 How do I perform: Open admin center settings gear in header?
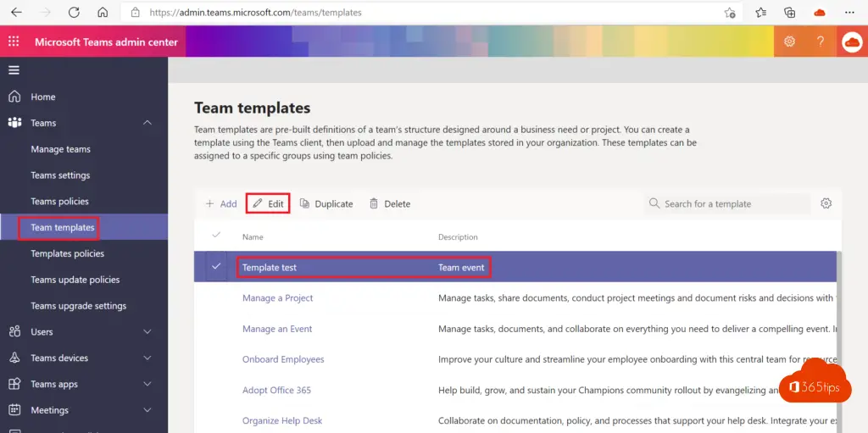[x=789, y=42]
